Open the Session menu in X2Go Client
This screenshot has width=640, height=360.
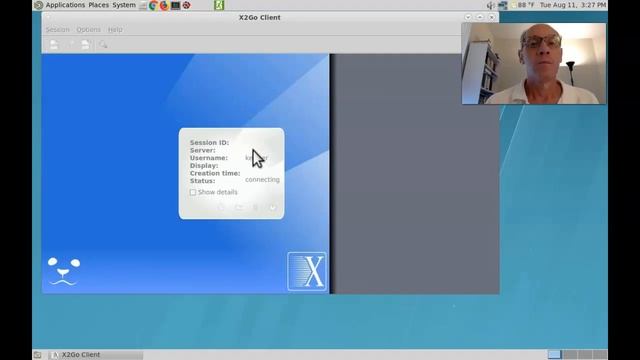pyautogui.click(x=58, y=29)
